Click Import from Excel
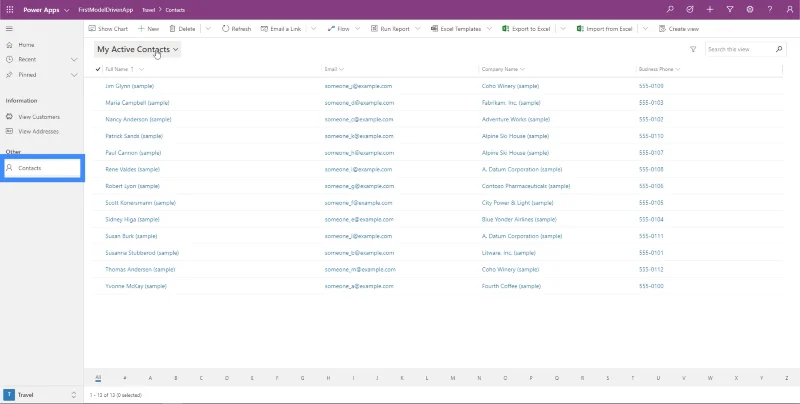The width and height of the screenshot is (800, 404). pos(605,29)
